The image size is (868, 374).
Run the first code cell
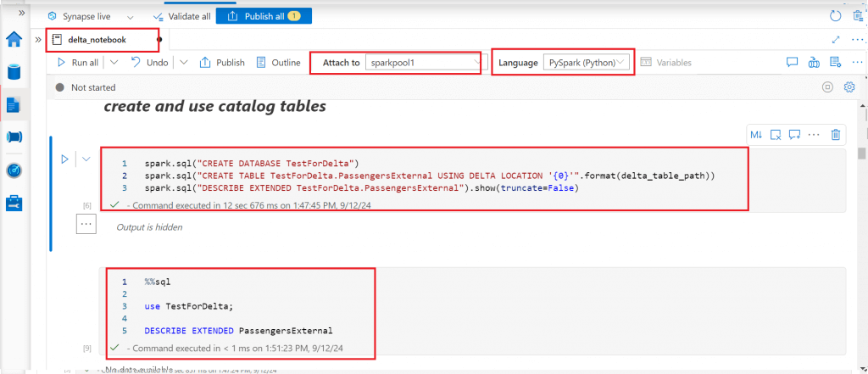coord(64,159)
